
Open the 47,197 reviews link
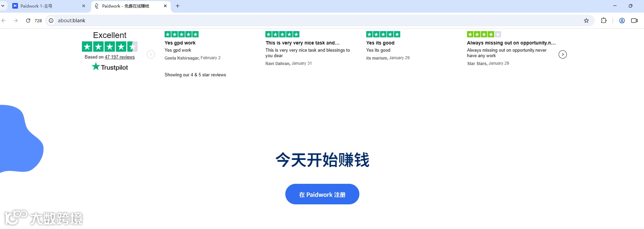120,57
